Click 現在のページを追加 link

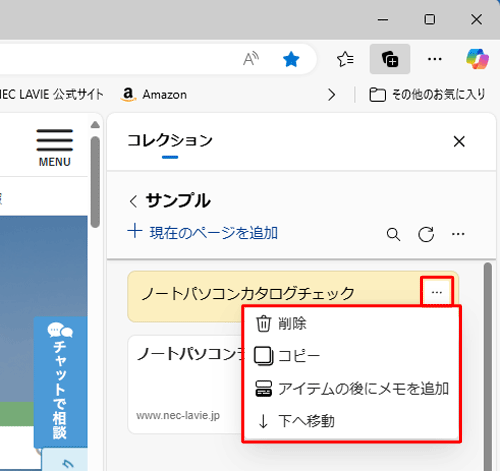[203, 232]
